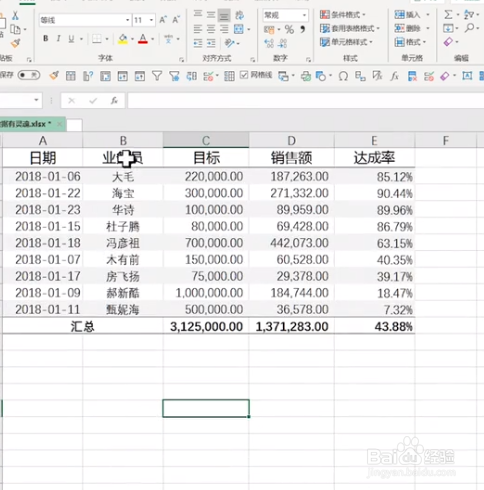Align cell text to the right
This screenshot has width=484, height=490.
(x=224, y=29)
